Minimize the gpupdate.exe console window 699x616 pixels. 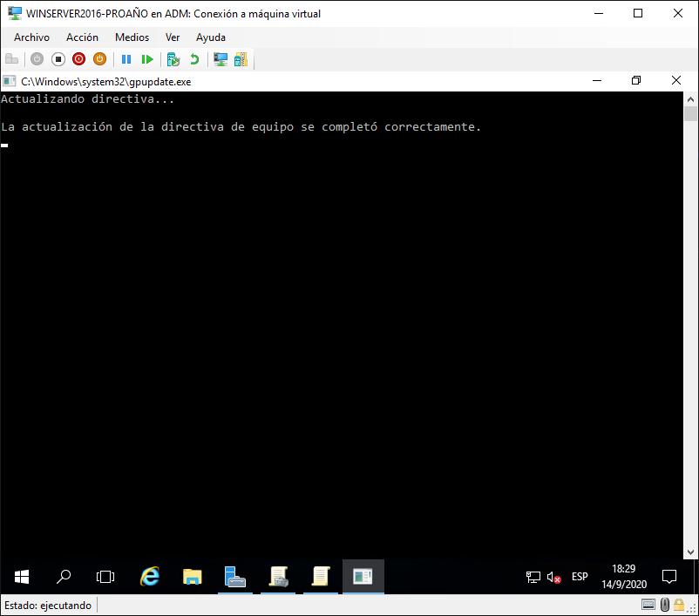[597, 81]
